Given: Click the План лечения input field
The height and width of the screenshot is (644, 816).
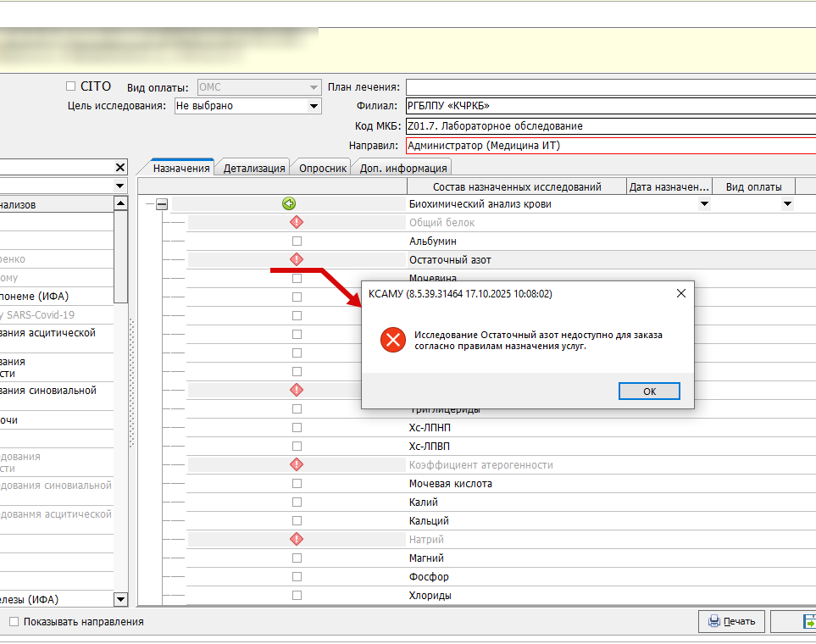Looking at the screenshot, I should click(610, 87).
